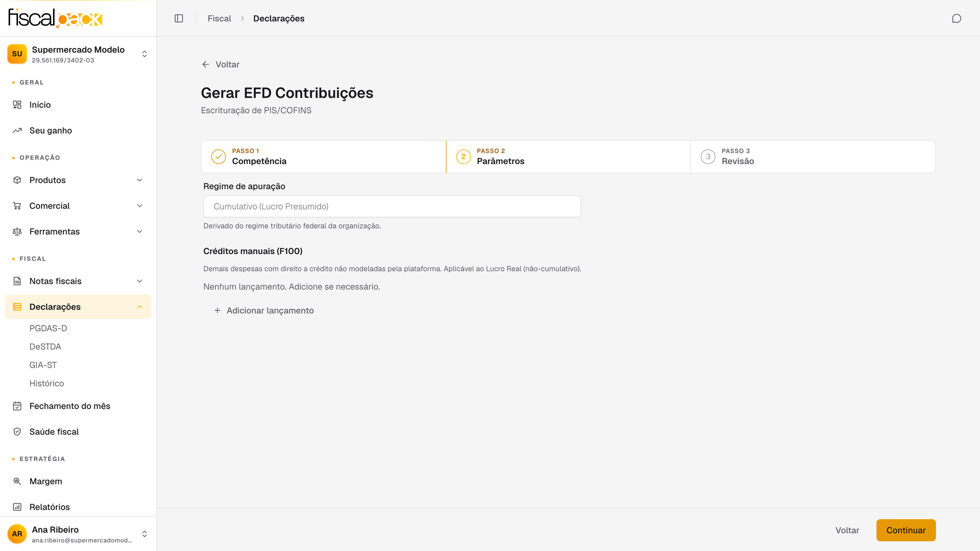Click the Seu ganho trend icon
This screenshot has width=980, height=551.
(17, 130)
